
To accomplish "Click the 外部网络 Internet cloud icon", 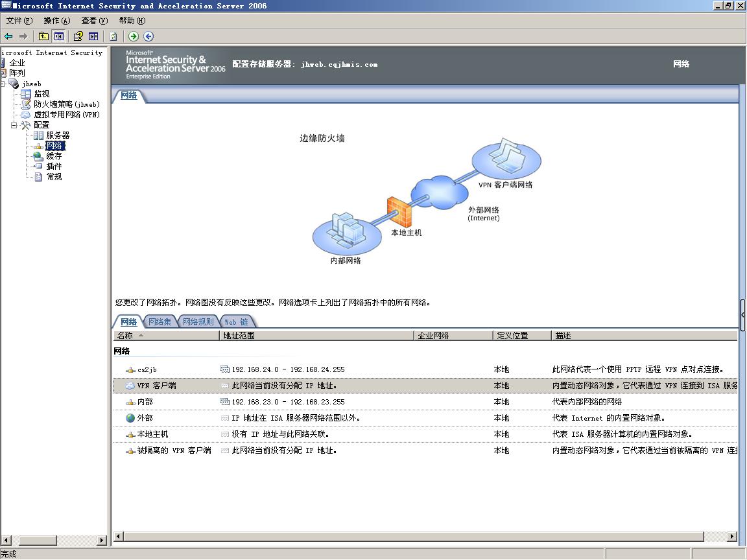I will pyautogui.click(x=439, y=192).
